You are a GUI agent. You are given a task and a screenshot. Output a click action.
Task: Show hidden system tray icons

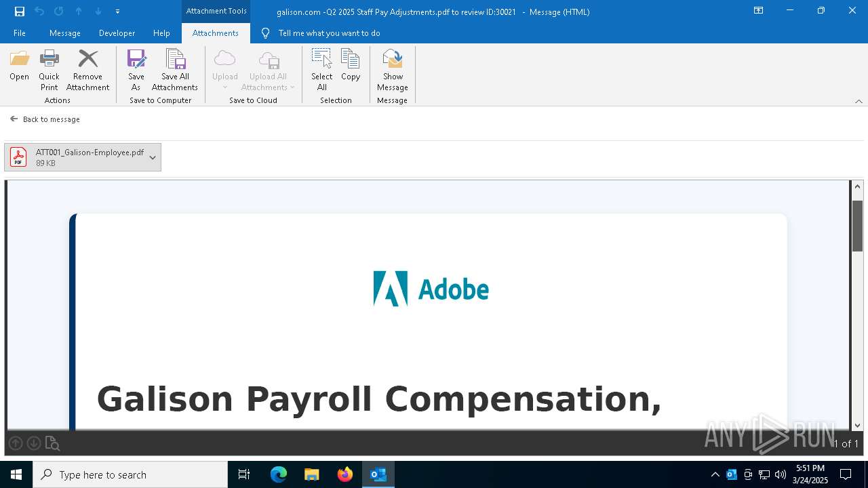(715, 474)
